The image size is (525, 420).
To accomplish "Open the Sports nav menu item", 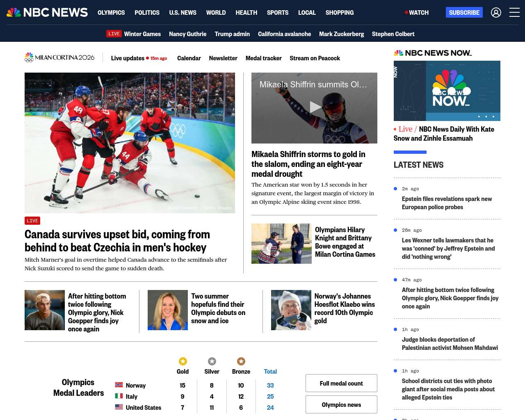I will tap(278, 13).
